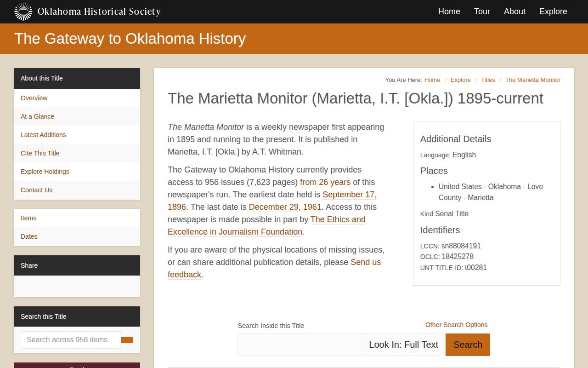The width and height of the screenshot is (588, 368).
Task: Click the Share panel header
Action: point(77,265)
